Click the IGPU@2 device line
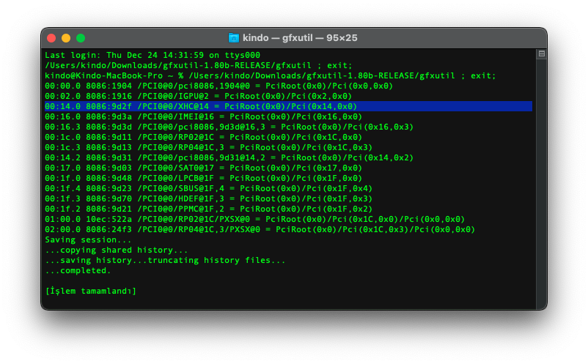Viewport: 588px width, 364px height. [198, 96]
